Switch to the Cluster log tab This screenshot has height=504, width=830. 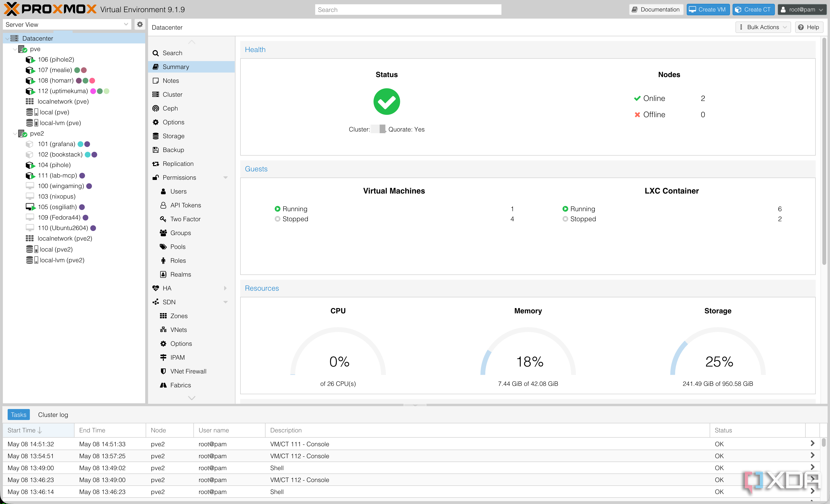tap(53, 415)
